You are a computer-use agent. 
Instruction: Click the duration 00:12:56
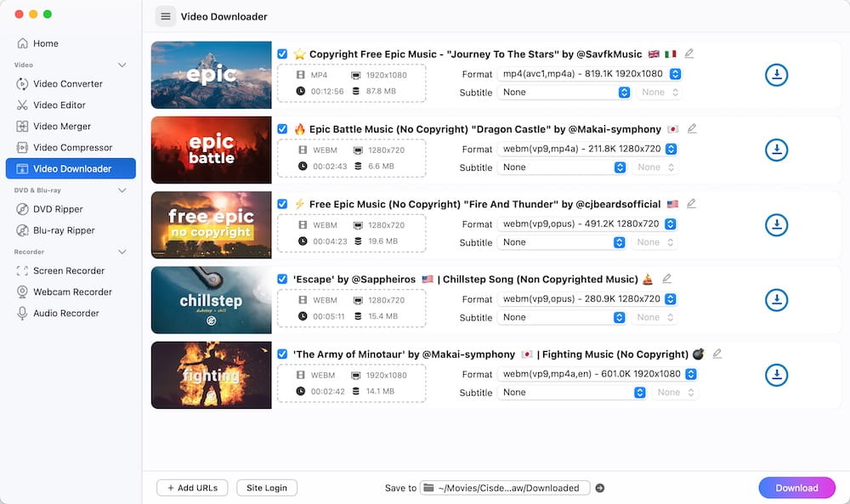coord(327,91)
